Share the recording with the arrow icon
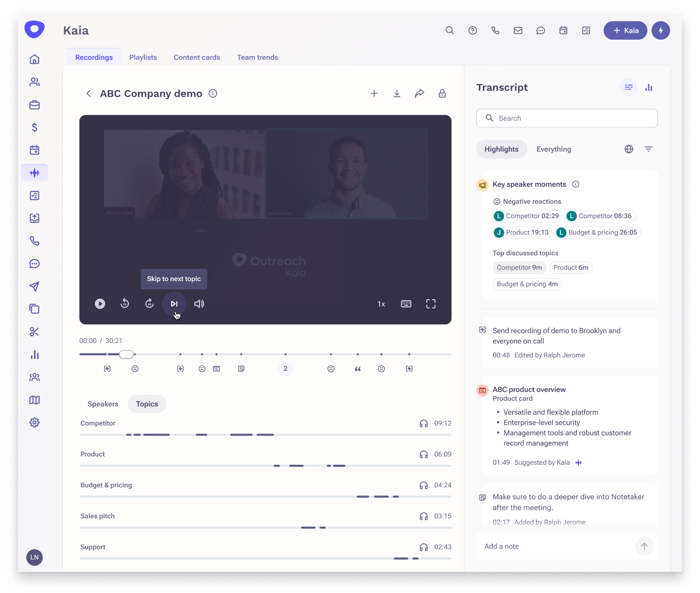 point(419,93)
